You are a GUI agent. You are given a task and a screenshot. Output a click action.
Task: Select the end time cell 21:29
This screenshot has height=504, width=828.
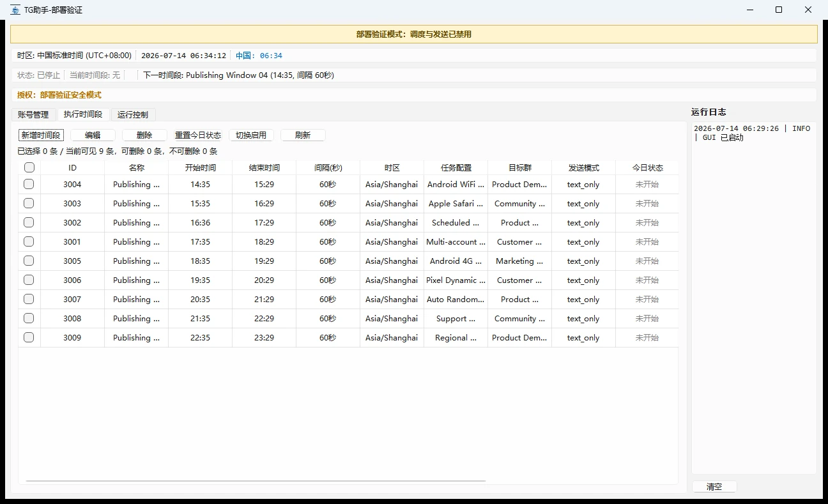264,299
